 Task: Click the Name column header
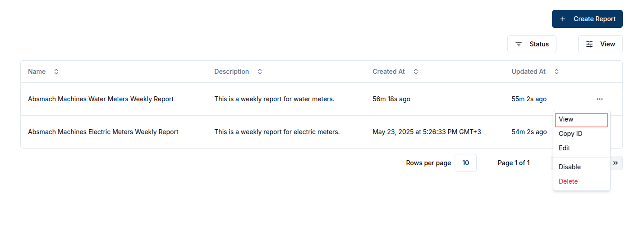click(37, 72)
